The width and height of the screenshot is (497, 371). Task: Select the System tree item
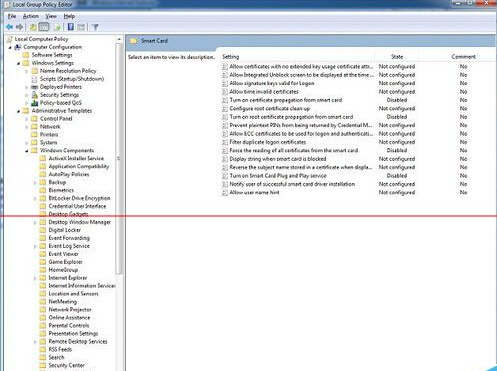48,143
